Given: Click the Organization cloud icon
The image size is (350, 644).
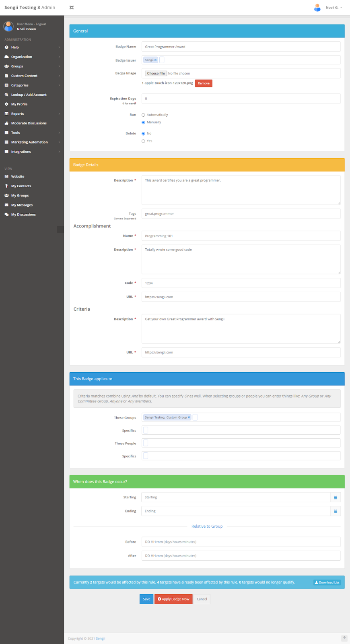Looking at the screenshot, I should coord(6,57).
